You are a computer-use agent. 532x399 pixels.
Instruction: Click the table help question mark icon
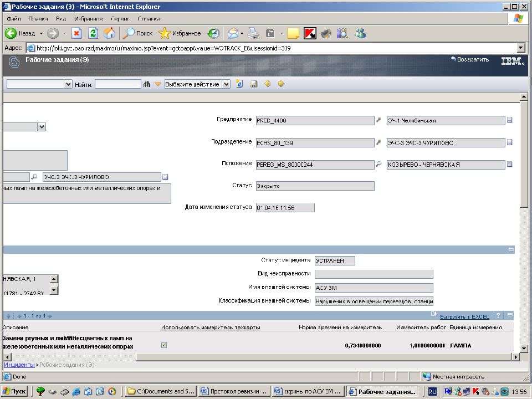pos(498,315)
